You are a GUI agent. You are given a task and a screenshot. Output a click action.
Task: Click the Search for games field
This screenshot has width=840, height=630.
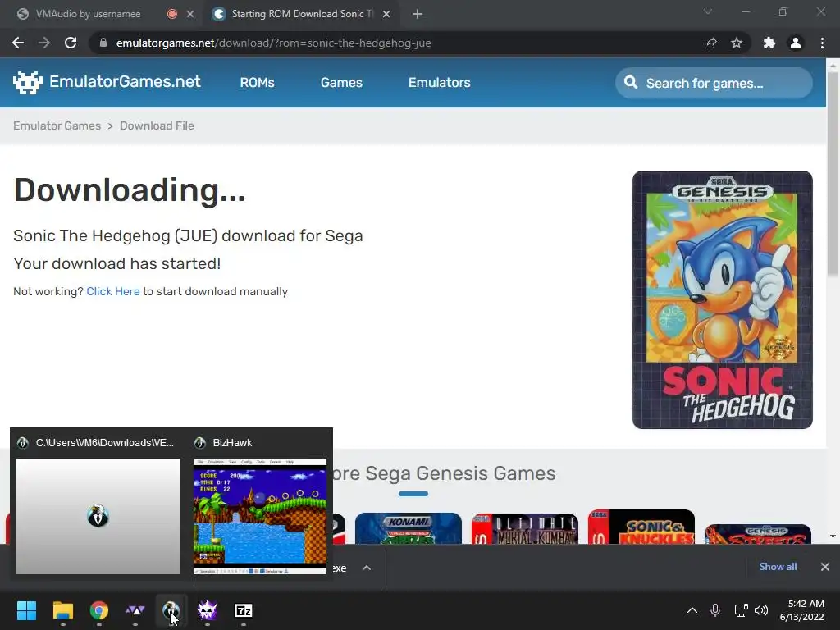point(714,83)
